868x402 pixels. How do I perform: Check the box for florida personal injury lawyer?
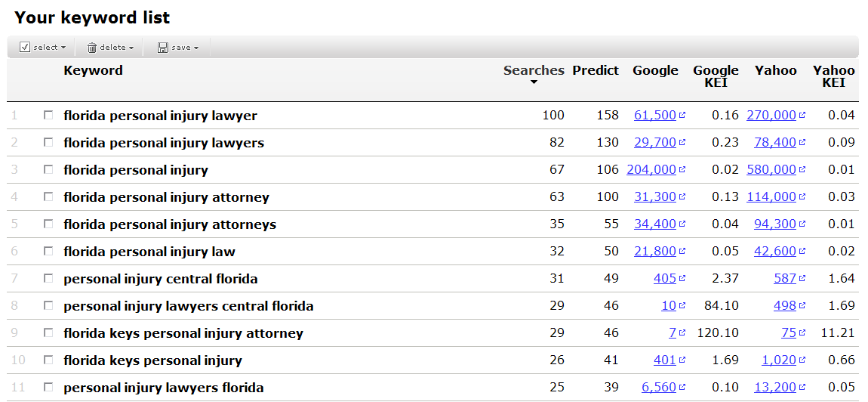click(48, 116)
